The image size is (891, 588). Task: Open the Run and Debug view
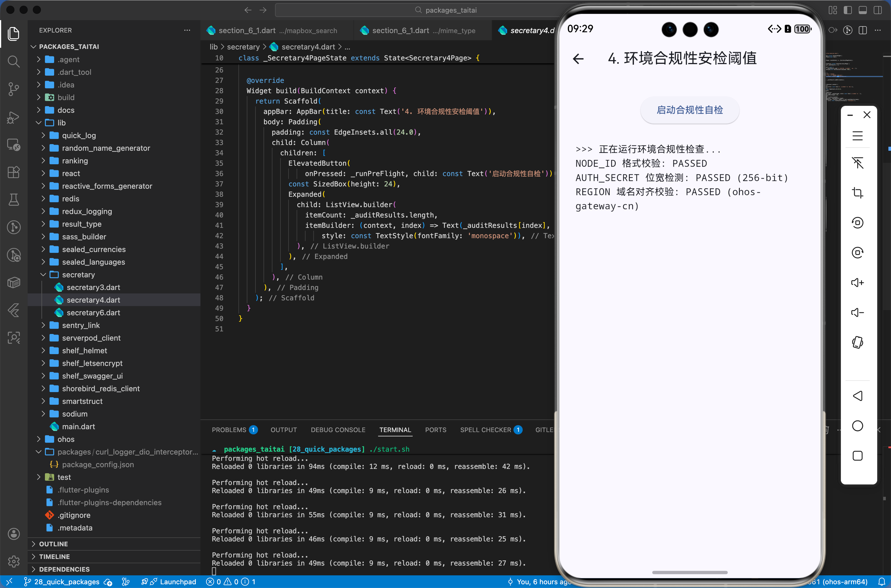[14, 117]
